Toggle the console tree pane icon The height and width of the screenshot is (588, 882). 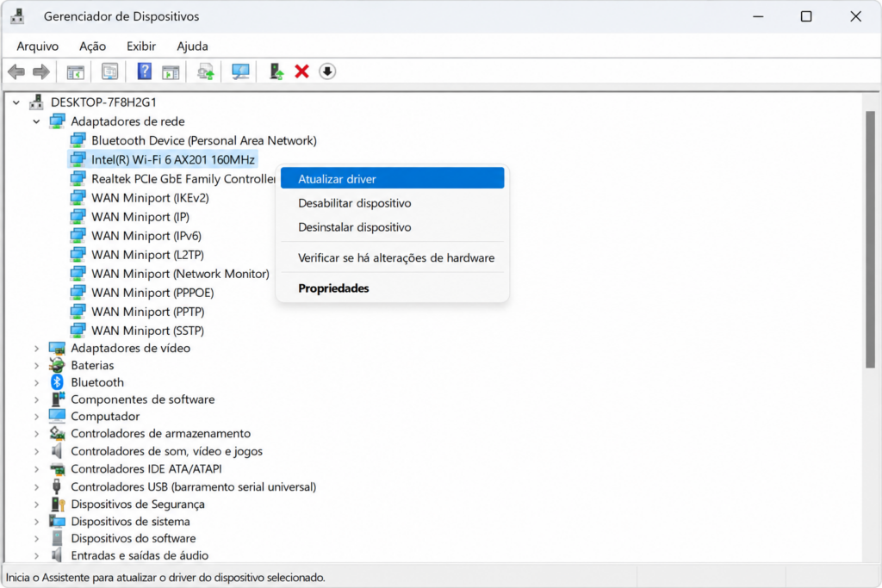tap(76, 72)
